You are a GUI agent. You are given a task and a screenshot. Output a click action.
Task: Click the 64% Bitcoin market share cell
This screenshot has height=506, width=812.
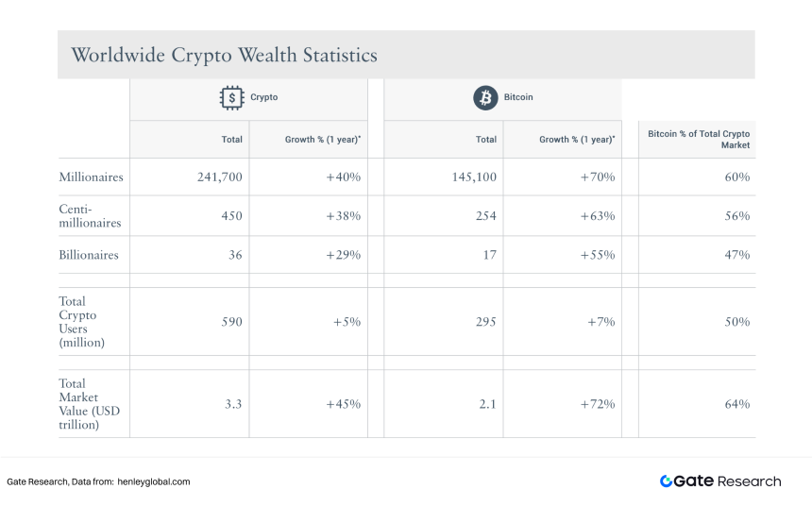tap(737, 404)
